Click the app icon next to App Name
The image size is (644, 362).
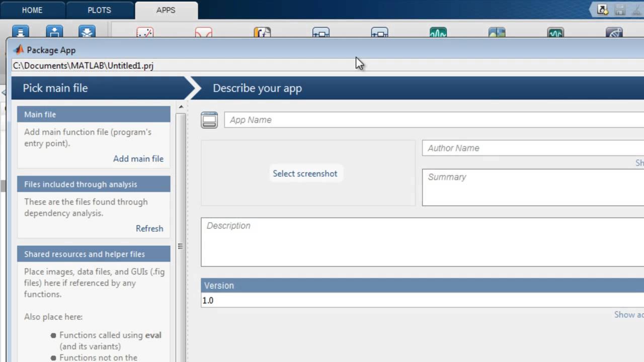pyautogui.click(x=209, y=120)
